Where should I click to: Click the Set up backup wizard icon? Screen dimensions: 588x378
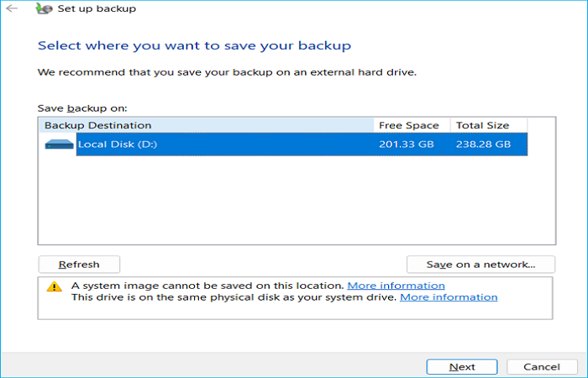pos(44,8)
